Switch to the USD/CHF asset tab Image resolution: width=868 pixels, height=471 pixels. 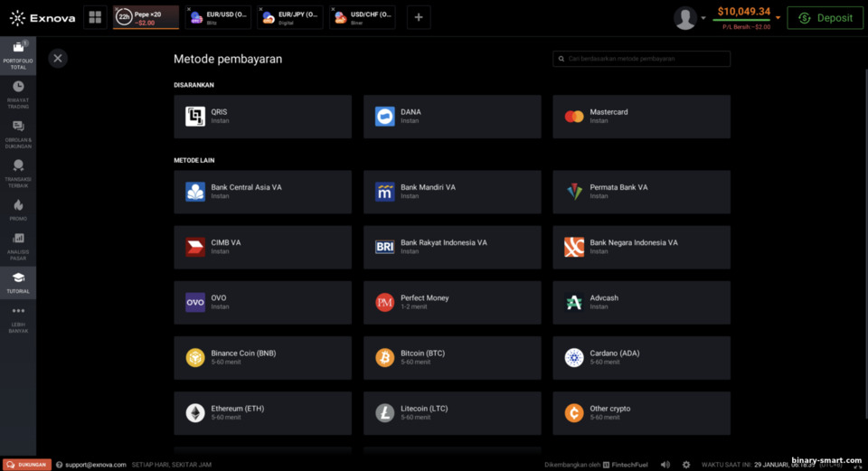[x=363, y=18]
